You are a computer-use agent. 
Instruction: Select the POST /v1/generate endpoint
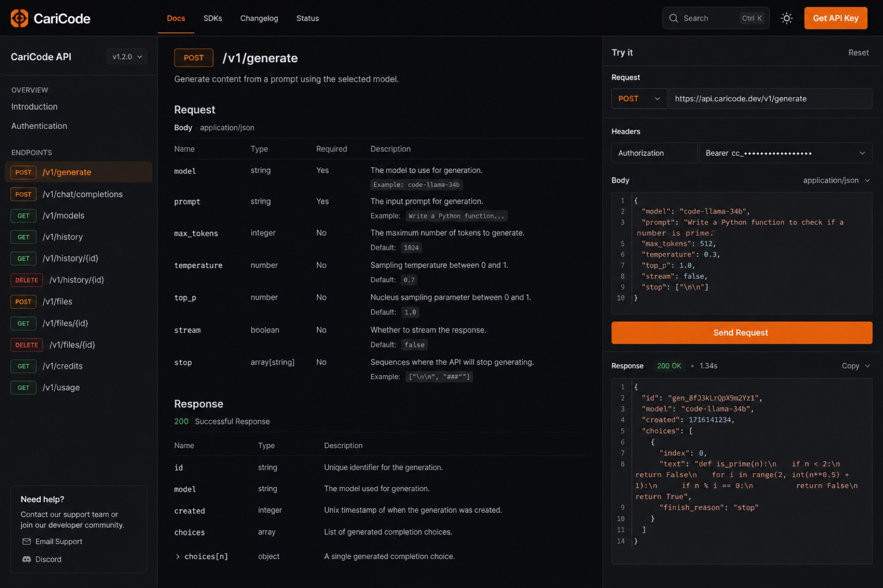[x=78, y=172]
